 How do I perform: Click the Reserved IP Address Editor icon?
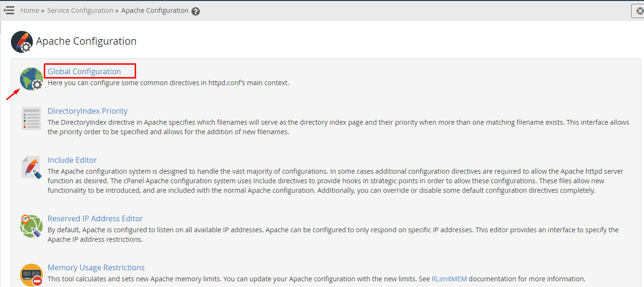tap(31, 226)
